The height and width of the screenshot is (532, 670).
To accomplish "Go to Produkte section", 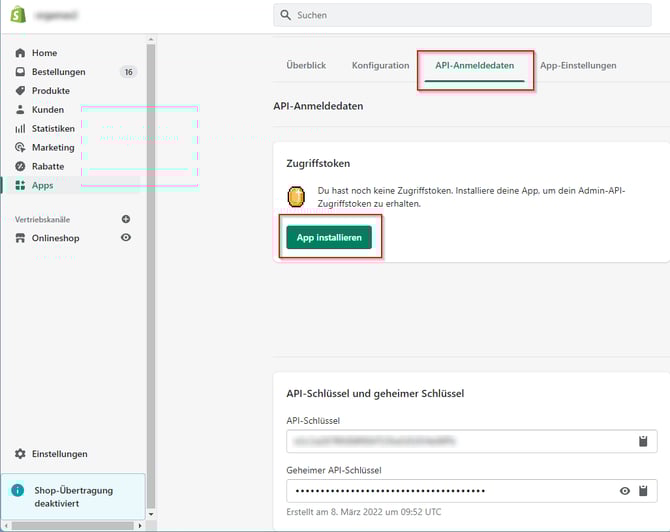I will pyautogui.click(x=50, y=91).
